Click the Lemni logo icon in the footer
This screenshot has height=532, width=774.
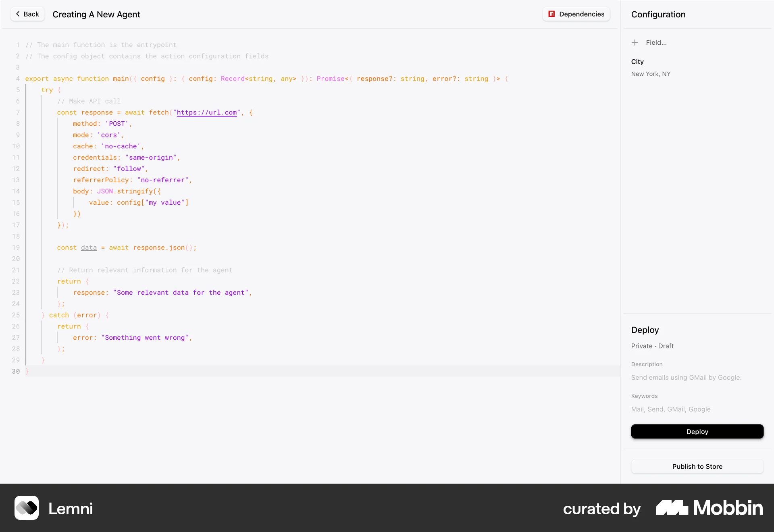pos(27,508)
